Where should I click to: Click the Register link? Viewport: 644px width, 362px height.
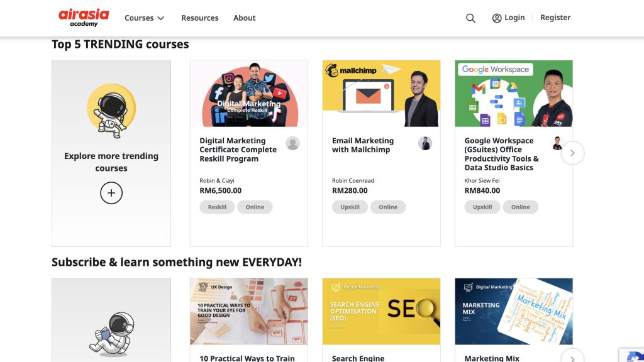[555, 18]
